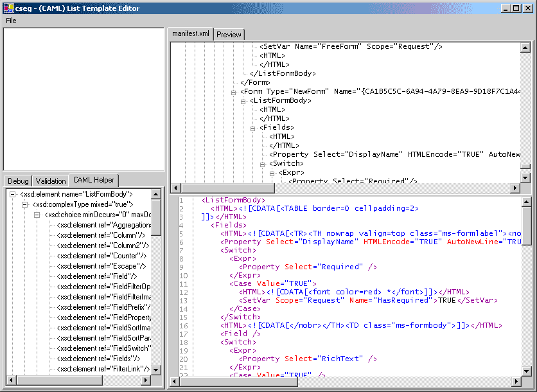Click the Property Select="Required" tree node
This screenshot has height=392, width=537.
point(353,180)
